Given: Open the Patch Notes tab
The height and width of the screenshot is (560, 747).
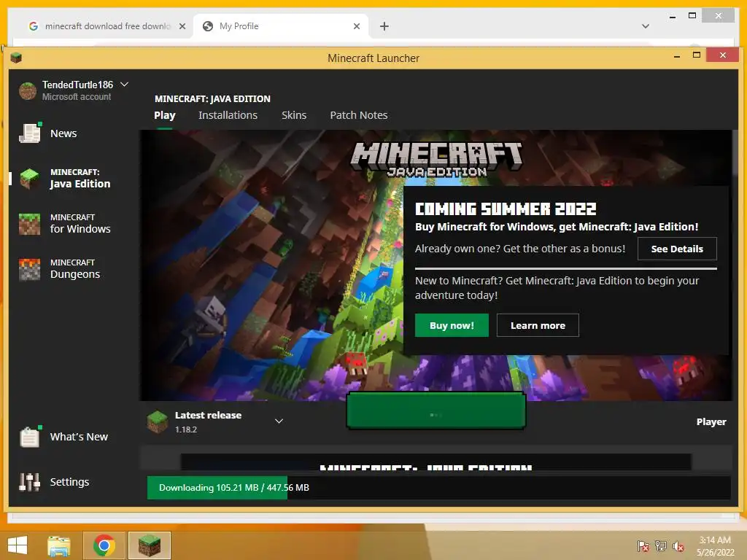Looking at the screenshot, I should pyautogui.click(x=359, y=115).
